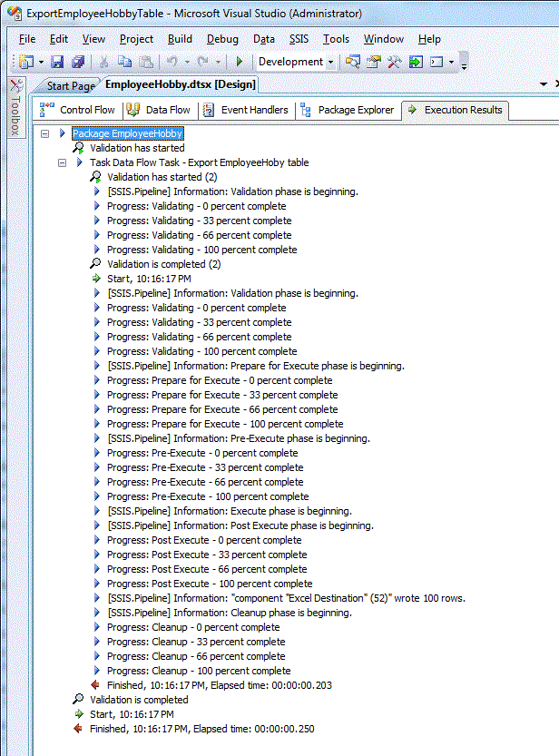The height and width of the screenshot is (756, 559).
Task: Open the SSIS menu
Action: point(299,39)
